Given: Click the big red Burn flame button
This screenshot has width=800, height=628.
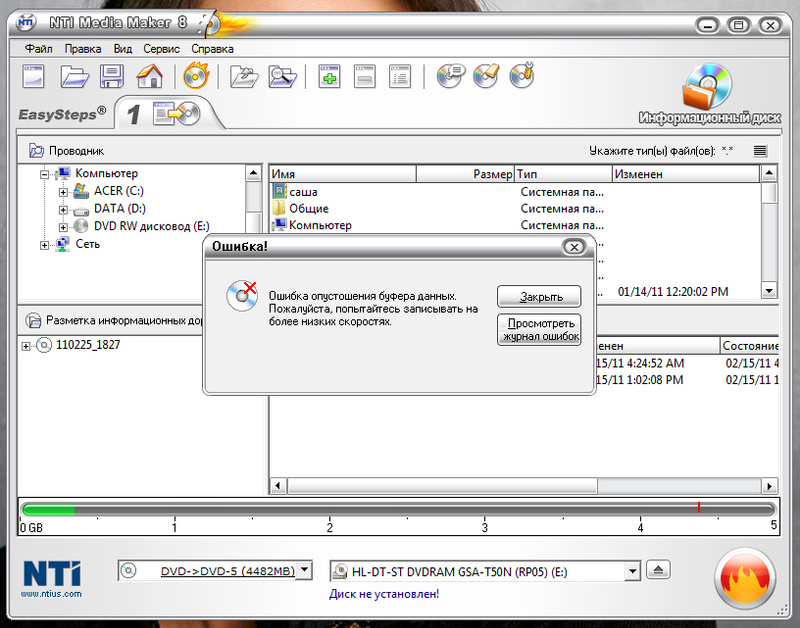Looking at the screenshot, I should pyautogui.click(x=745, y=579).
